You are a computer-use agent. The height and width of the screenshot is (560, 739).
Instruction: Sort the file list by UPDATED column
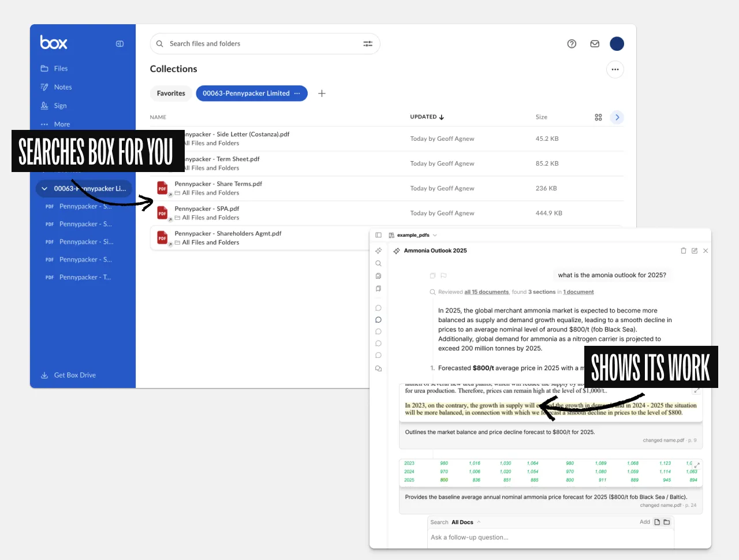427,117
